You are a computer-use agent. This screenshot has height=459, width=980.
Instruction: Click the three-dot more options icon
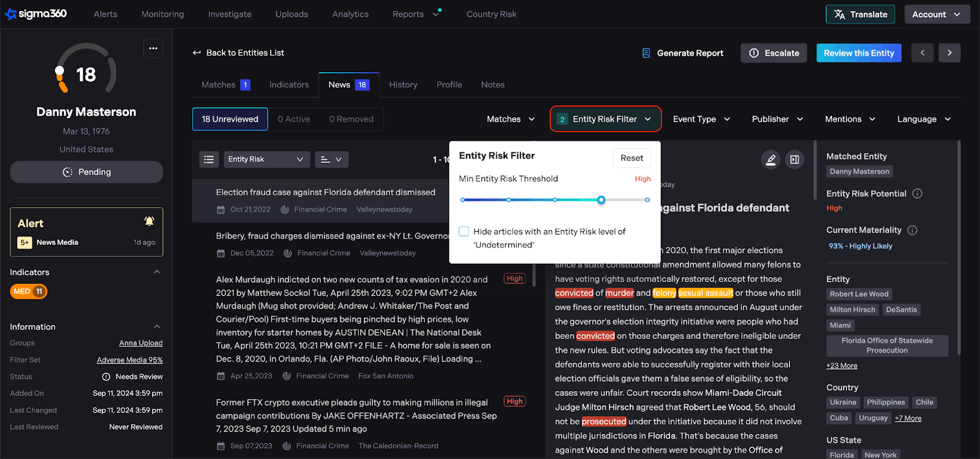coord(153,48)
